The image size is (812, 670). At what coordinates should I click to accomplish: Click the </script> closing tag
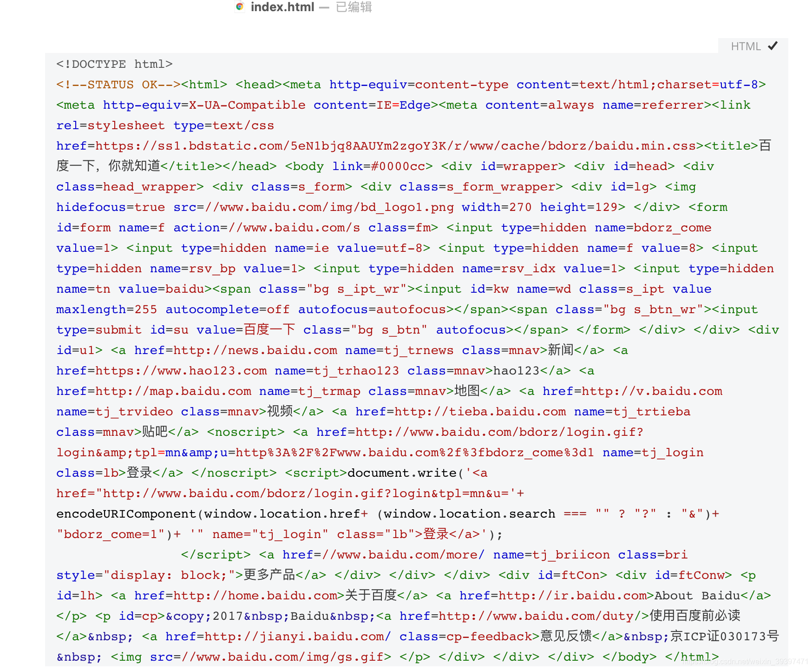[216, 555]
